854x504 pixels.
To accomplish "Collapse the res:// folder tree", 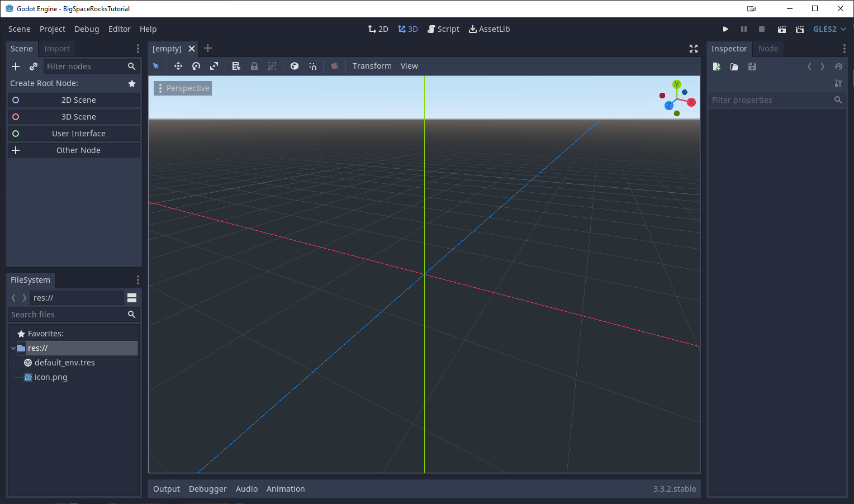I will [13, 348].
